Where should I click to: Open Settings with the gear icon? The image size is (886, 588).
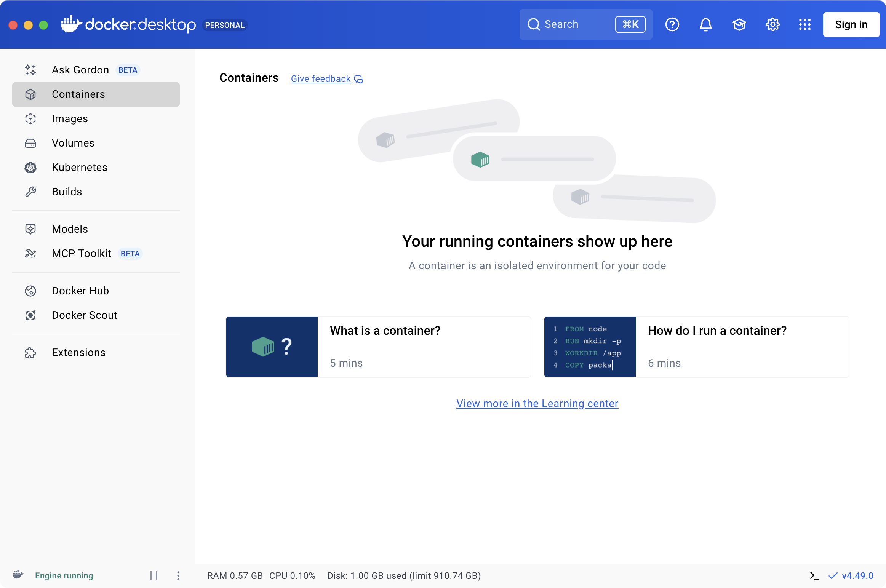coord(772,24)
